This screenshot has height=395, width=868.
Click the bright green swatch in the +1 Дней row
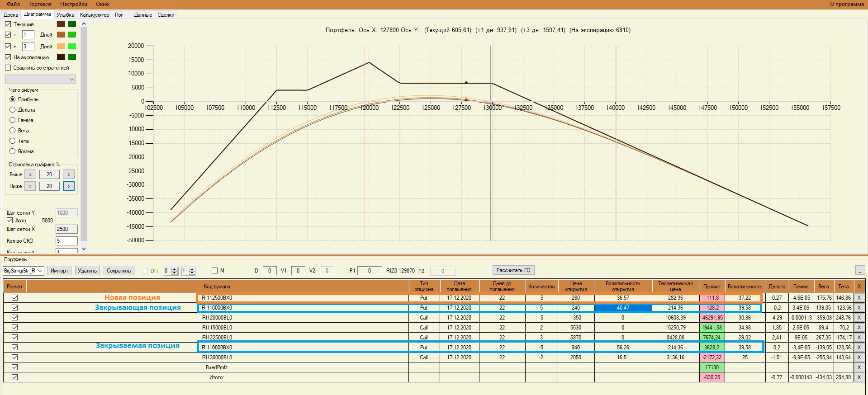[x=72, y=35]
